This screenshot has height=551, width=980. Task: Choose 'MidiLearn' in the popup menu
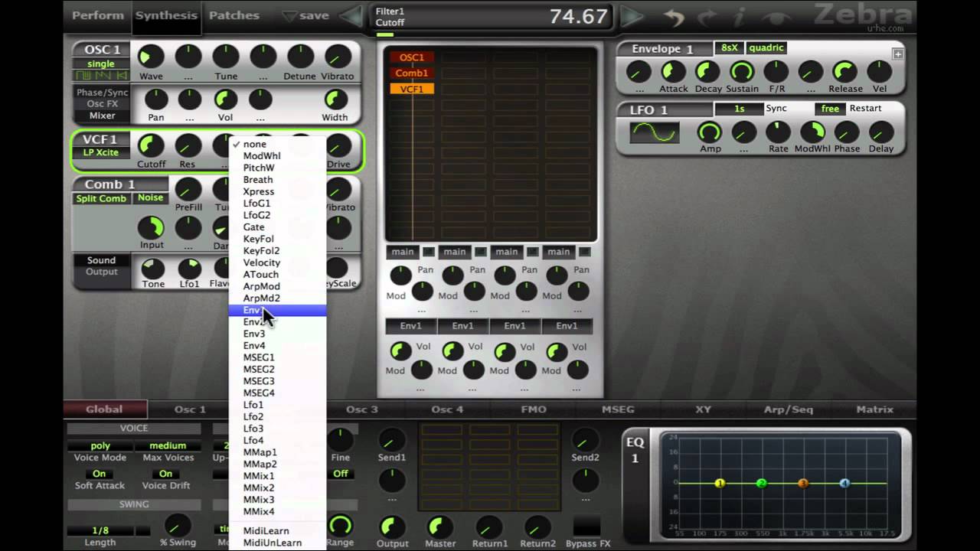[x=278, y=530]
